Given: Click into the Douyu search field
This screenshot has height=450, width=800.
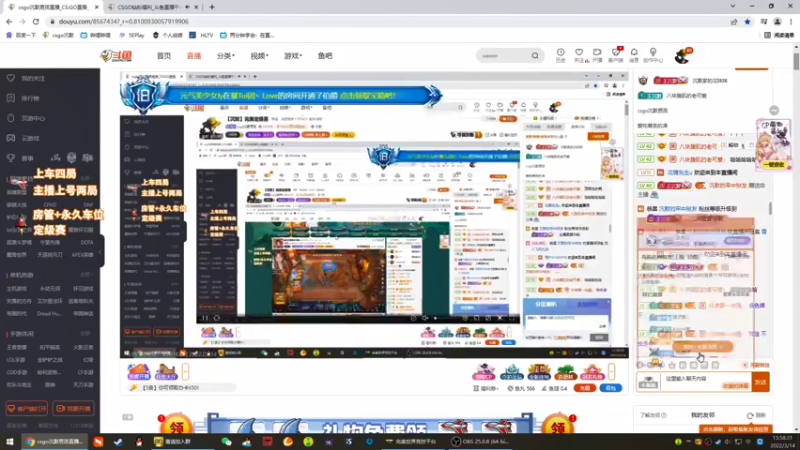Looking at the screenshot, I should click(503, 56).
